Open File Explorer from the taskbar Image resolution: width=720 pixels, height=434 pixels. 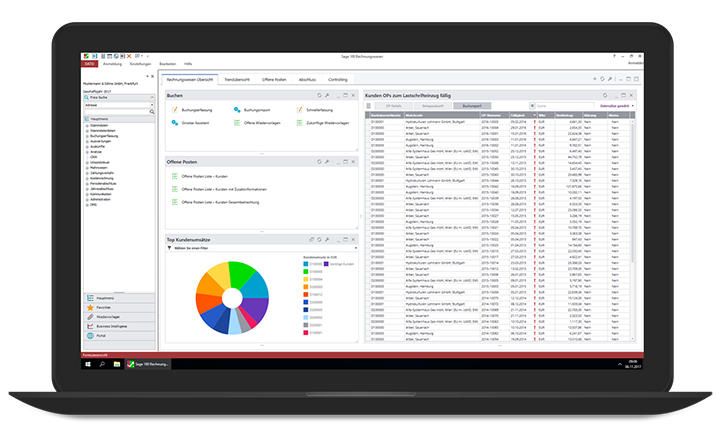click(117, 364)
